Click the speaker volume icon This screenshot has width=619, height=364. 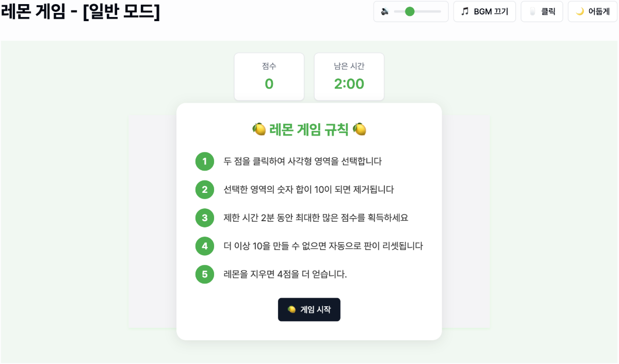pyautogui.click(x=385, y=11)
